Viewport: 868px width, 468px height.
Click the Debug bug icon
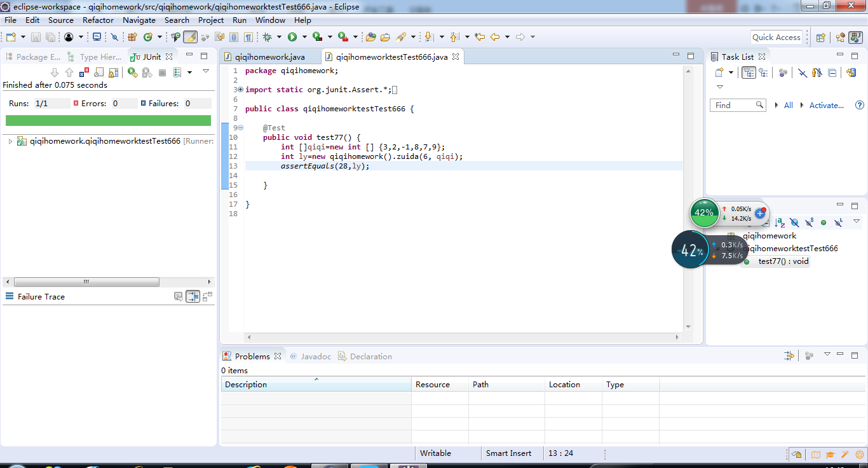coord(268,37)
